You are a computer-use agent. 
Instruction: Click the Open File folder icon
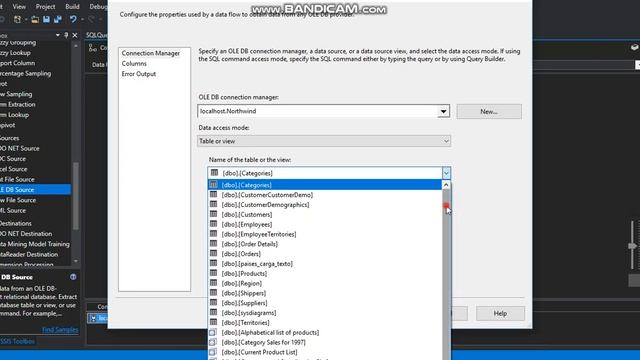35,19
